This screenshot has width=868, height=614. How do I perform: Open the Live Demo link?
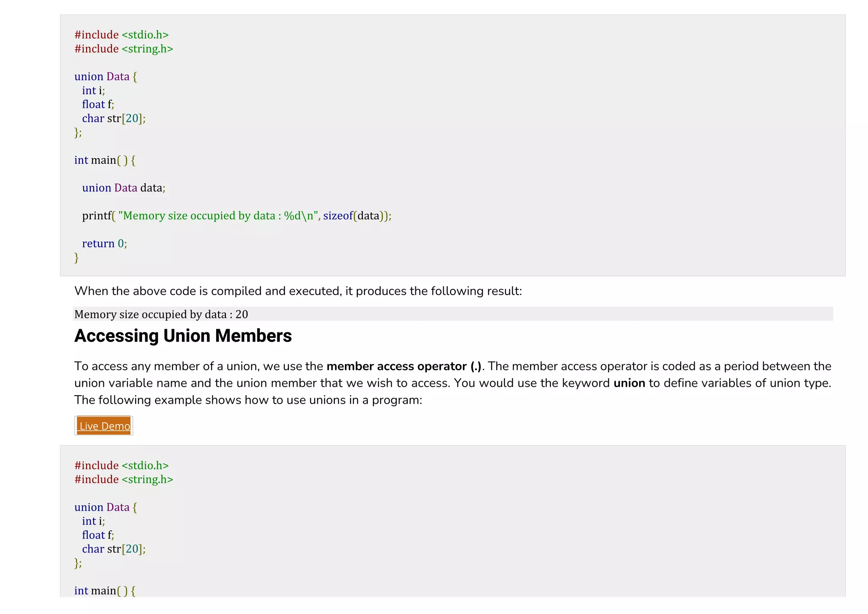pyautogui.click(x=104, y=426)
